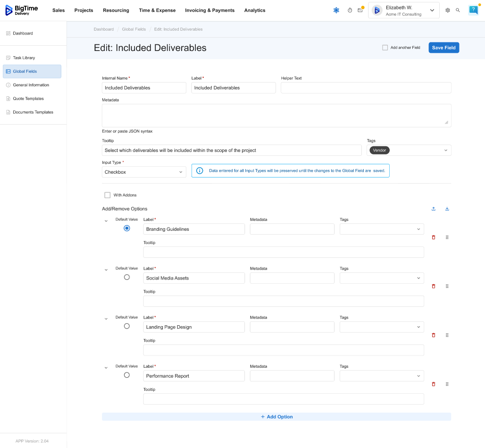Open settings gear icon in header
The image size is (485, 448).
coord(448,10)
